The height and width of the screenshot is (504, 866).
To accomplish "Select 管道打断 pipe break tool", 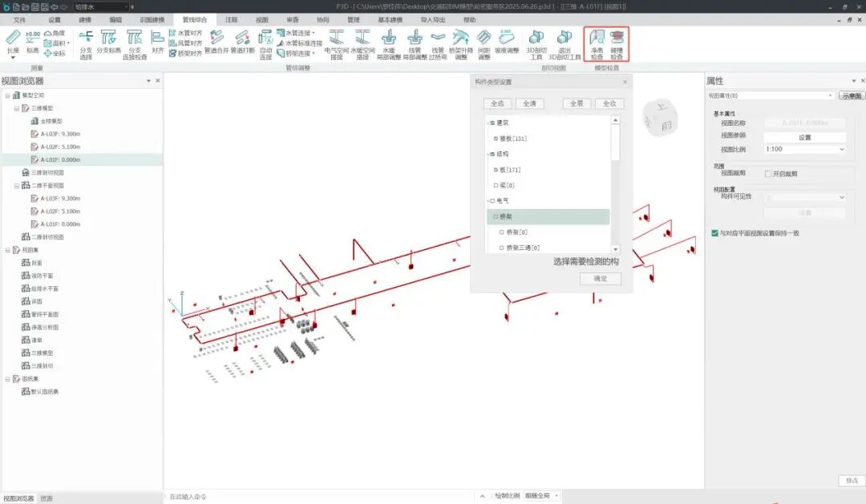I will pyautogui.click(x=242, y=42).
